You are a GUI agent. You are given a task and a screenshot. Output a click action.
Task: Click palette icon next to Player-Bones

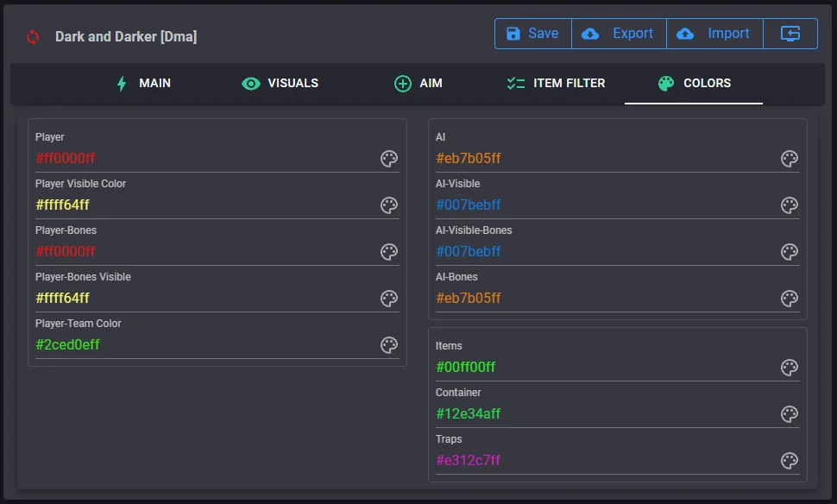(389, 252)
